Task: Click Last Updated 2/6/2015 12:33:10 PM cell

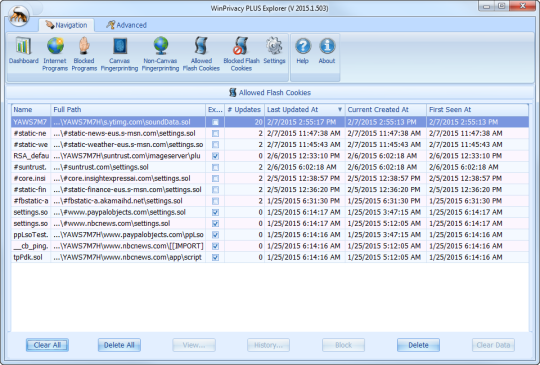Action: 303,156
